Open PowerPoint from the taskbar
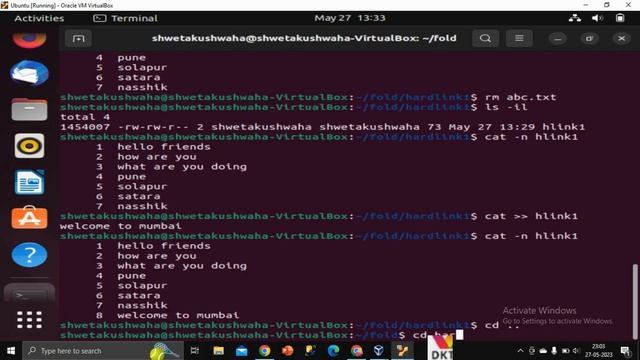Viewport: 640px width, 360px height. click(287, 351)
